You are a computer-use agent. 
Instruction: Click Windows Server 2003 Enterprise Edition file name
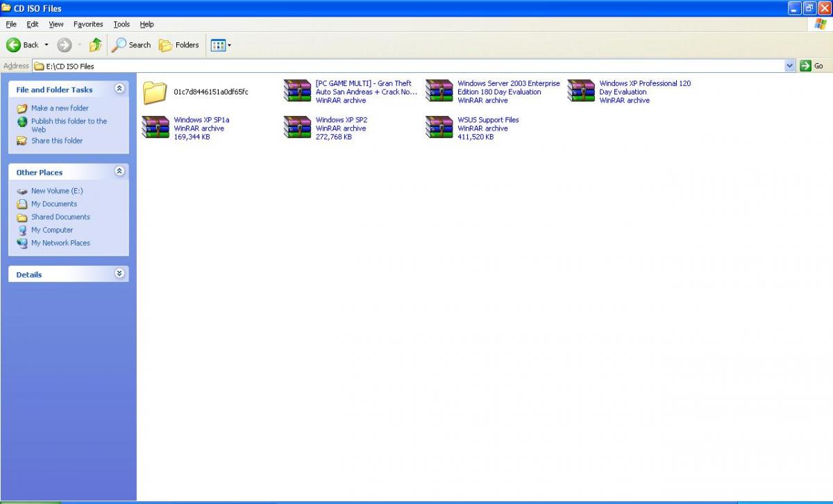pos(509,87)
